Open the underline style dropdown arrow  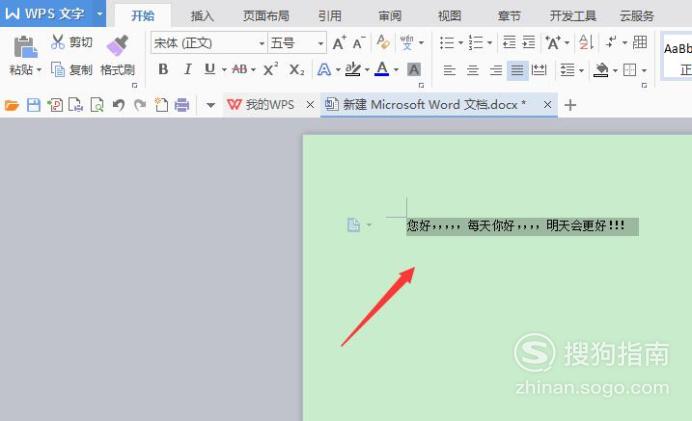224,70
